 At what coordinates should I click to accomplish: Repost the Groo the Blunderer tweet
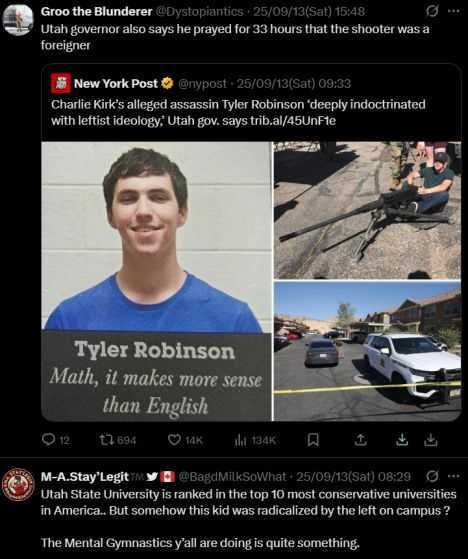[118, 440]
